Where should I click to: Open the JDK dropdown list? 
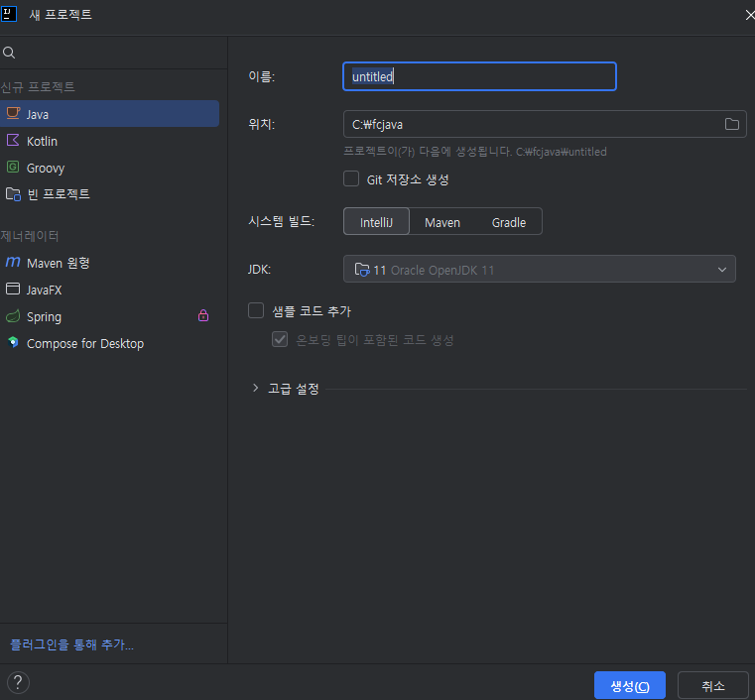coord(540,269)
